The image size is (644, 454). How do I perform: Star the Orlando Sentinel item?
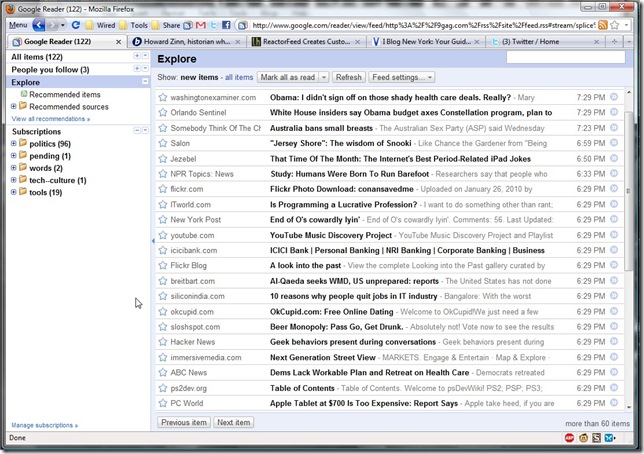(x=163, y=113)
